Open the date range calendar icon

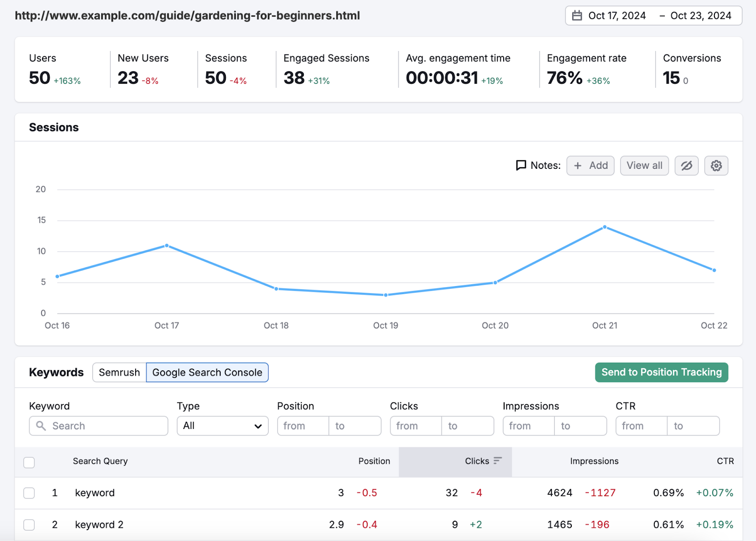pos(577,15)
